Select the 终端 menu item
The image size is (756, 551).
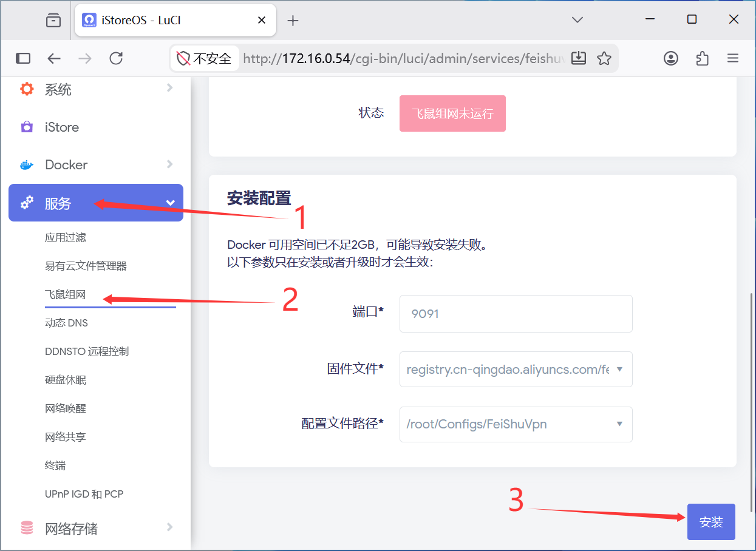point(55,465)
